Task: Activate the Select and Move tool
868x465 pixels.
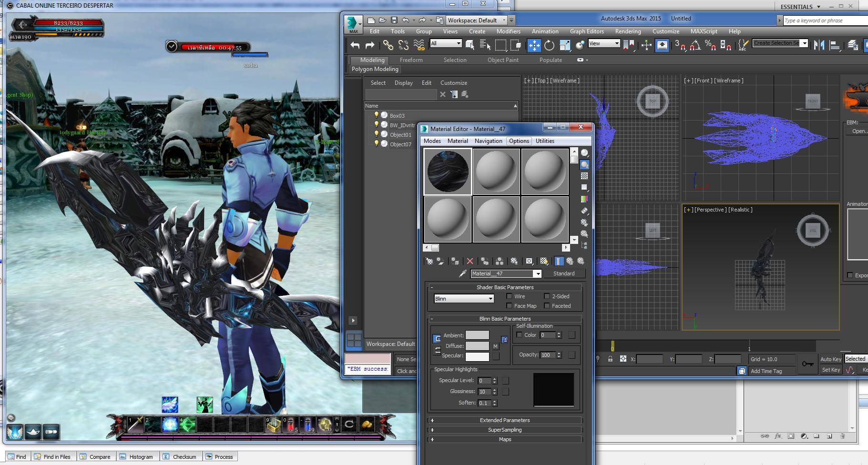Action: coord(534,45)
